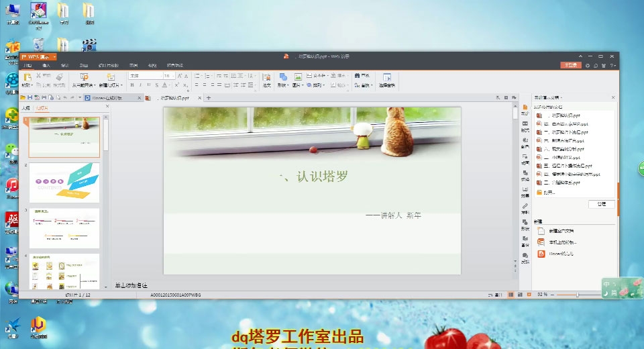Open the Layout (版式) sidebar icon

[x=525, y=127]
